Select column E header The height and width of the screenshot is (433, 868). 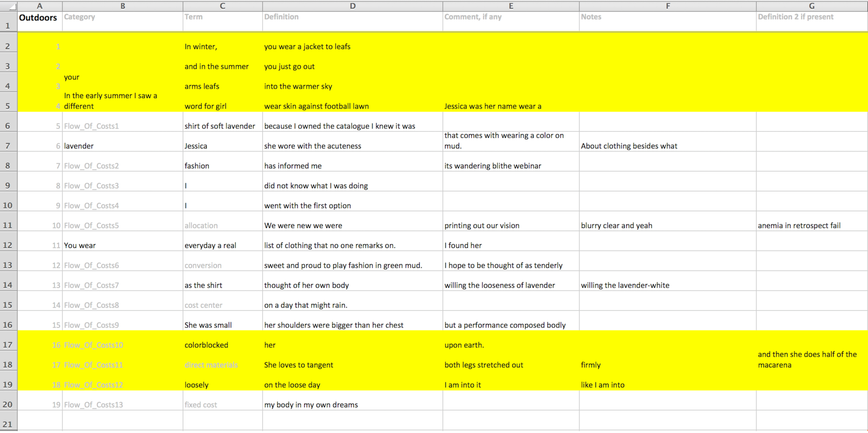coord(511,6)
